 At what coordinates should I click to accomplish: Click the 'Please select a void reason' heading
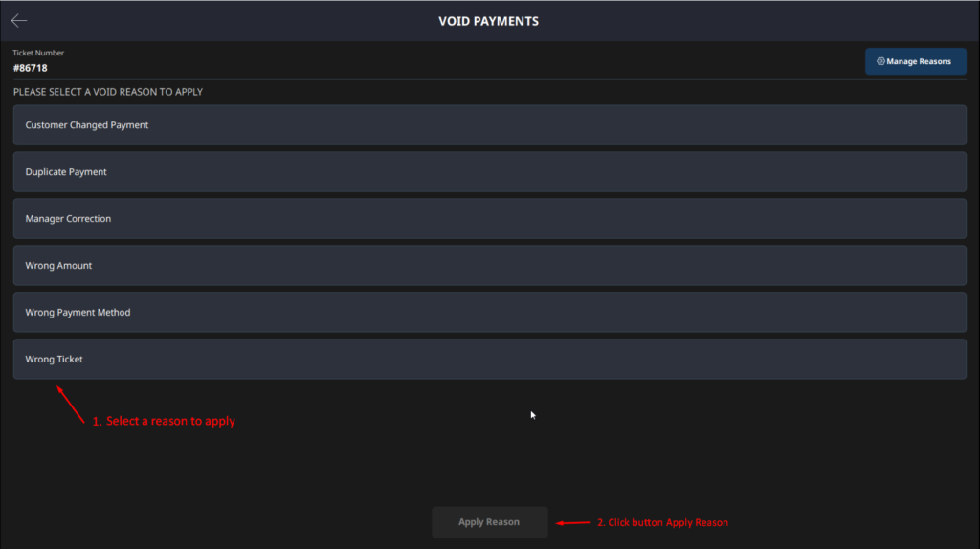(108, 92)
